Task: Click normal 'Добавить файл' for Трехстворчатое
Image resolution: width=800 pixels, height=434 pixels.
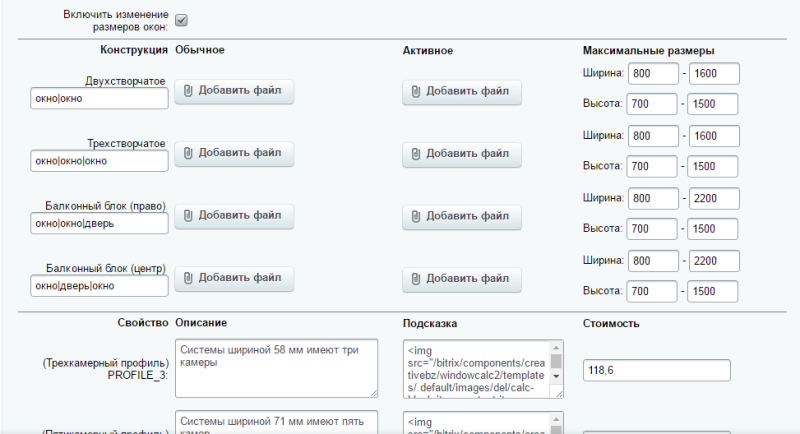Action: 234,153
